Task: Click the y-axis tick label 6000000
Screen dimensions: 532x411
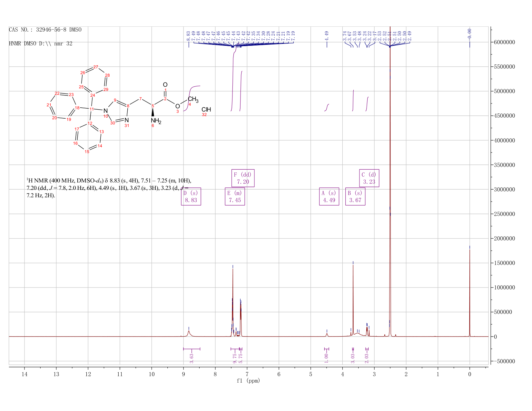Action: (504, 42)
